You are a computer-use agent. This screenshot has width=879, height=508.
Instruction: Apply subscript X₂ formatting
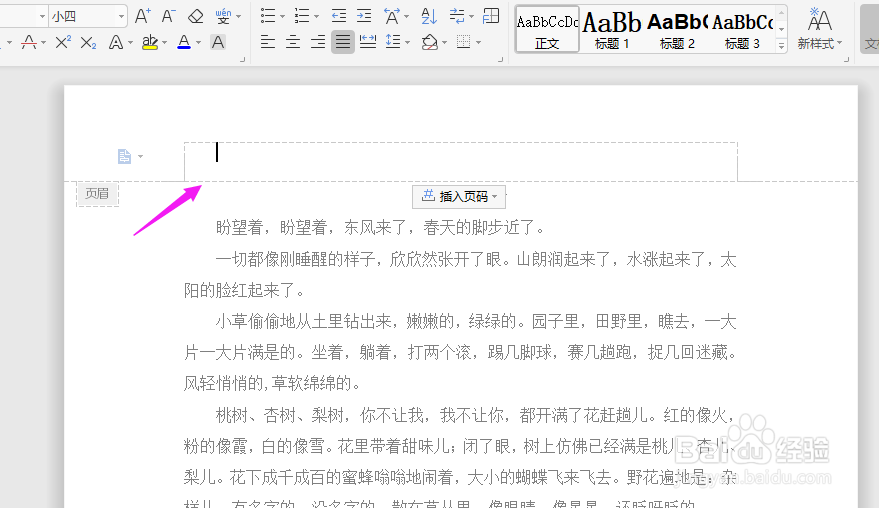click(x=88, y=42)
